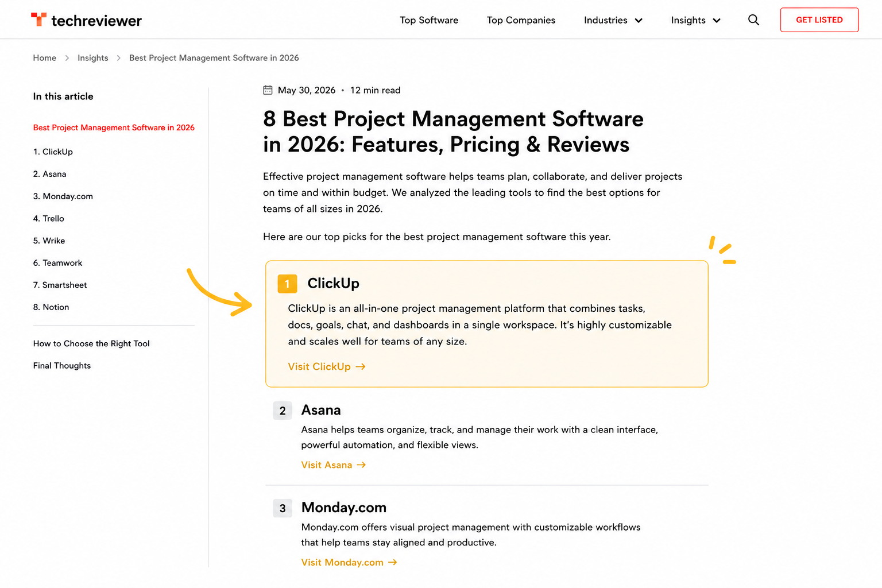Image resolution: width=882 pixels, height=588 pixels.
Task: Click the 12 min read label
Action: click(x=376, y=90)
